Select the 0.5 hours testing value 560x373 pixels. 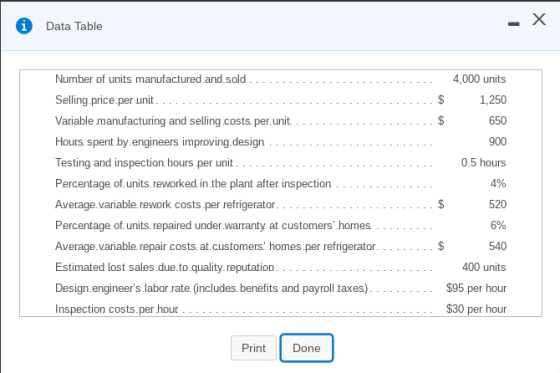point(483,163)
